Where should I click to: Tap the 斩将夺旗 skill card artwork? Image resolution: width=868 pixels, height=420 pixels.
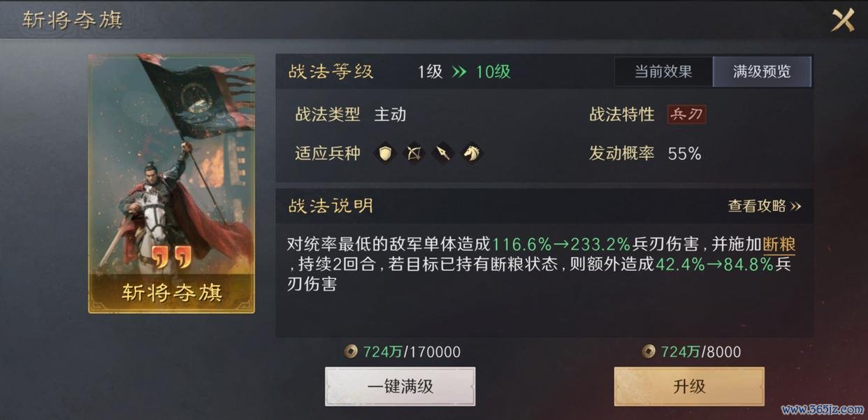tap(171, 184)
